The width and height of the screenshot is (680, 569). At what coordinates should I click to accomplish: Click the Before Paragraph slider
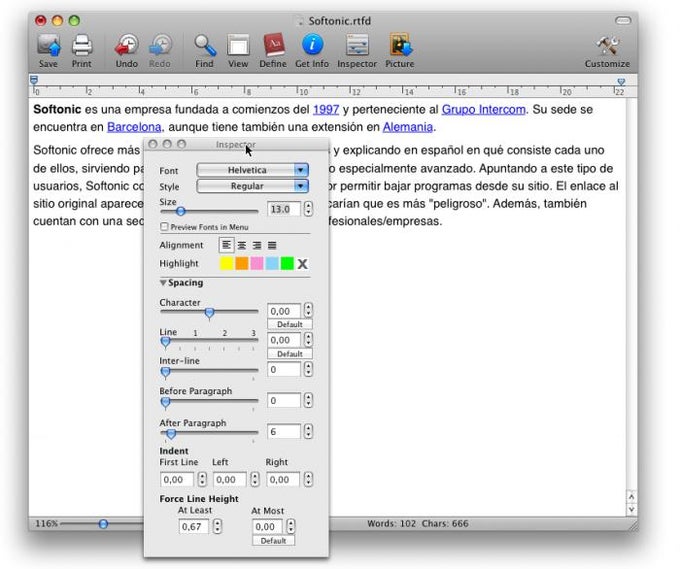tap(209, 402)
